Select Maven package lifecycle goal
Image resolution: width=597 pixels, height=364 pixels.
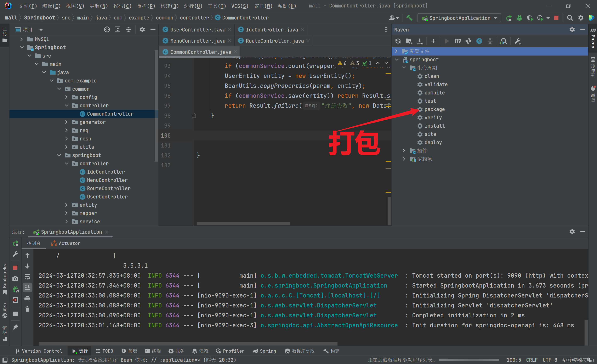tap(434, 109)
